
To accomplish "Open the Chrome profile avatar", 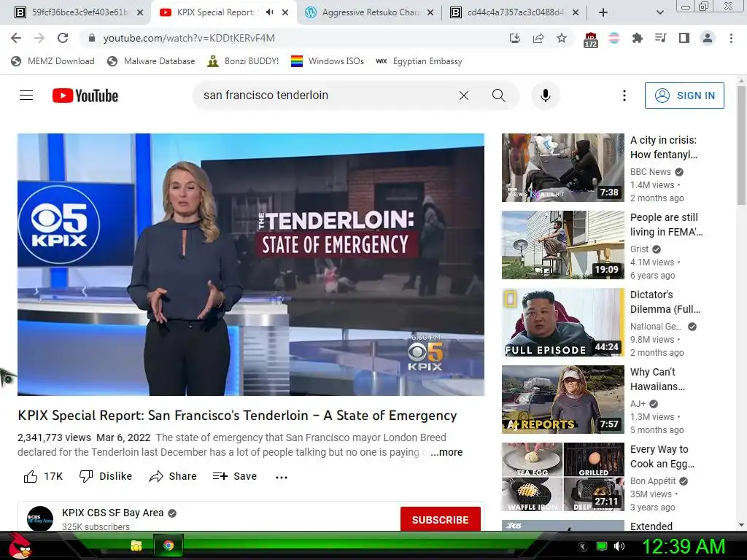I will [x=708, y=38].
